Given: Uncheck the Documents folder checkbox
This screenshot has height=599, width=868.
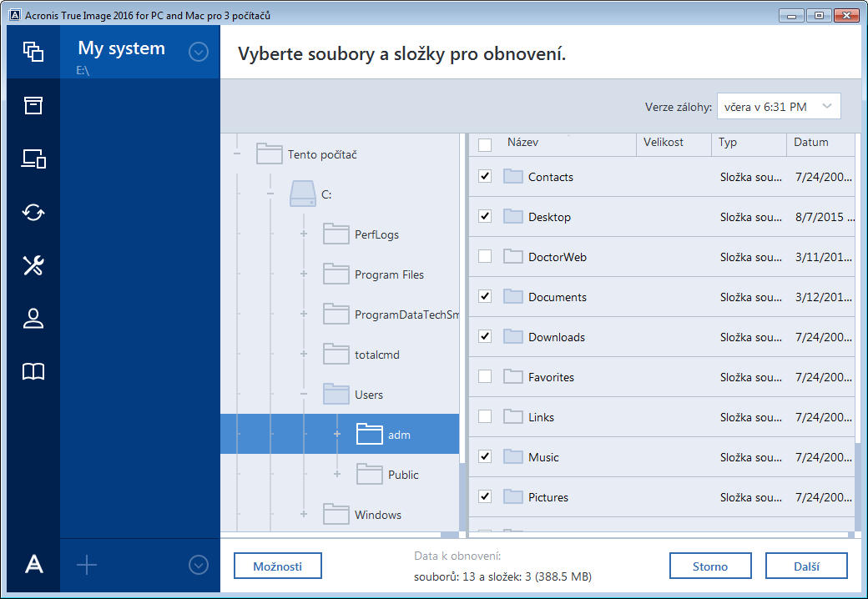Looking at the screenshot, I should (x=485, y=296).
